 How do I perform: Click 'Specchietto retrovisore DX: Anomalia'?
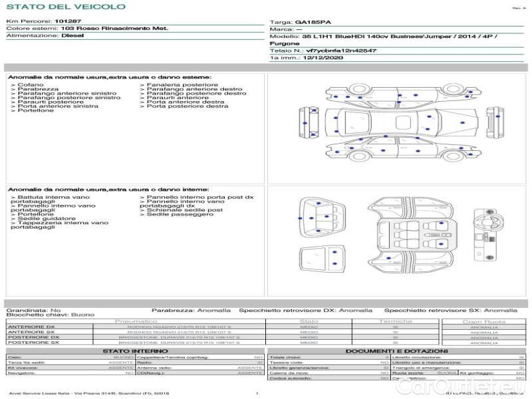pyautogui.click(x=306, y=311)
